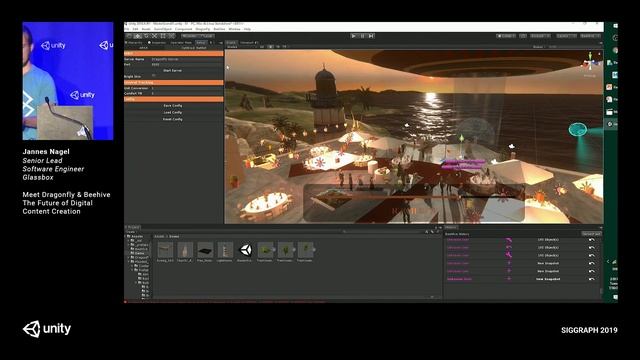Open the Dragonfly menu

(203, 29)
